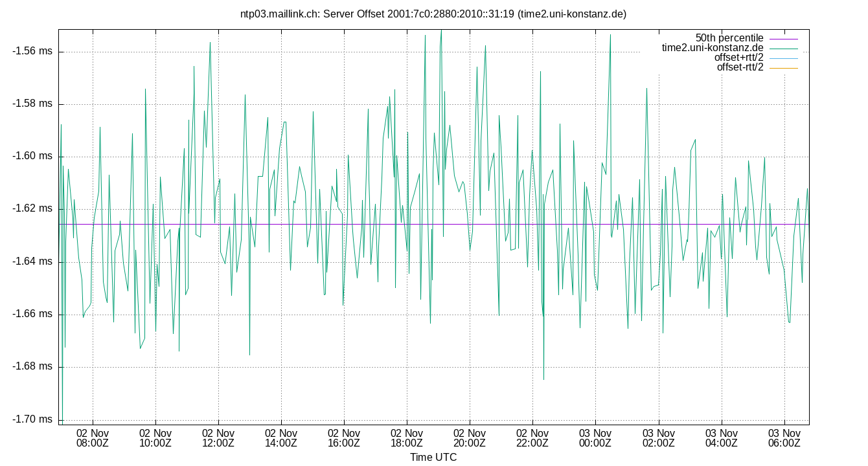This screenshot has width=868, height=466.
Task: Select the "-1.70 ms" y-axis tick label
Action: (30, 419)
